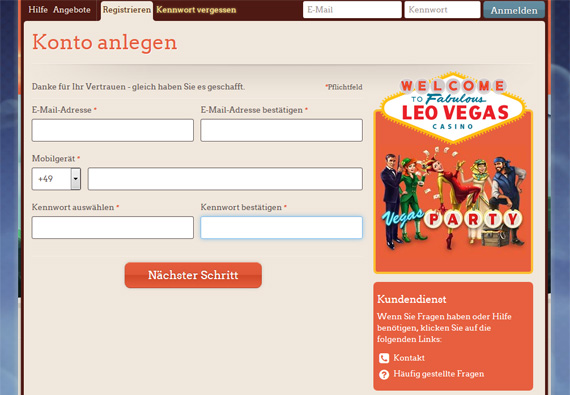Open the Häufig gestellte Fragen link
The image size is (570, 395).
coord(438,374)
